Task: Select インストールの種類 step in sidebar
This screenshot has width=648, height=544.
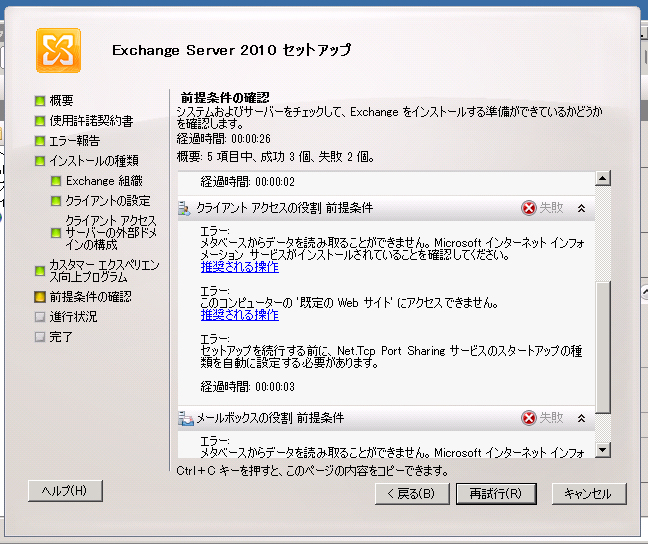Action: click(x=94, y=161)
